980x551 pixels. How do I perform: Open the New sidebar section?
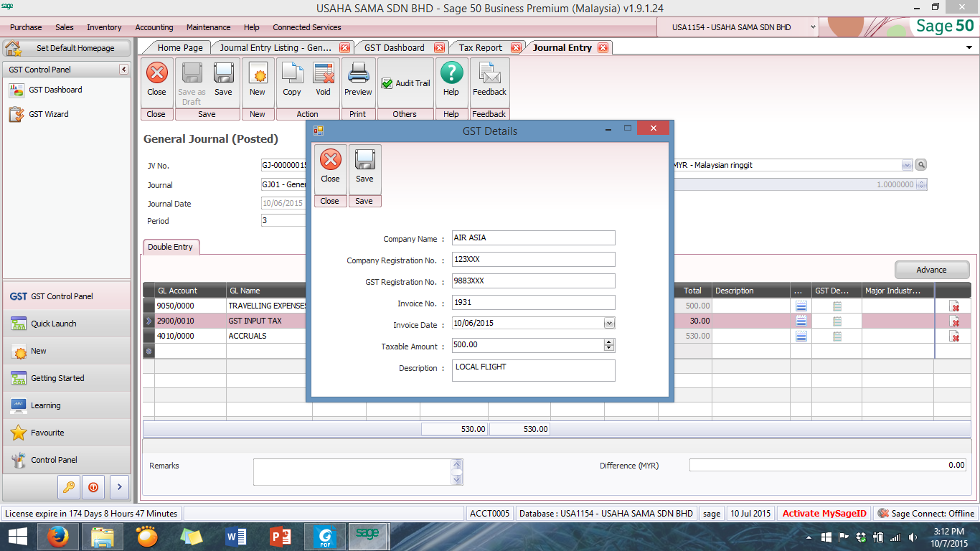(x=67, y=351)
